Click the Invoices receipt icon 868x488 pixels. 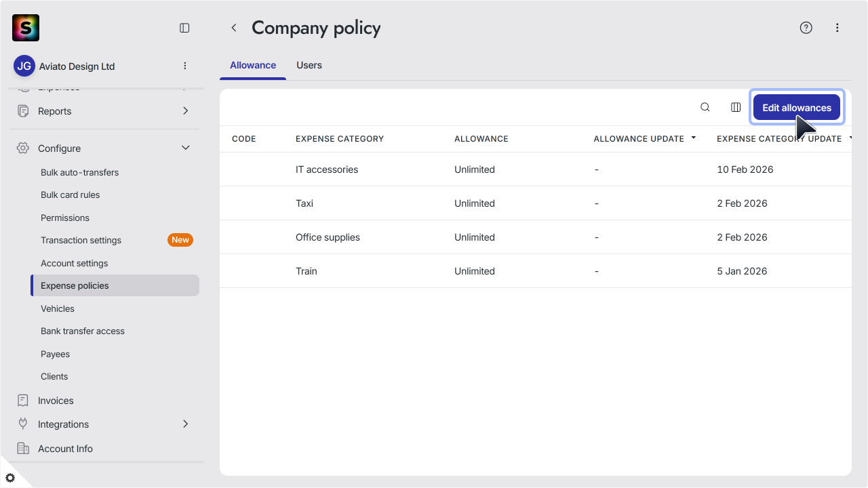click(23, 401)
